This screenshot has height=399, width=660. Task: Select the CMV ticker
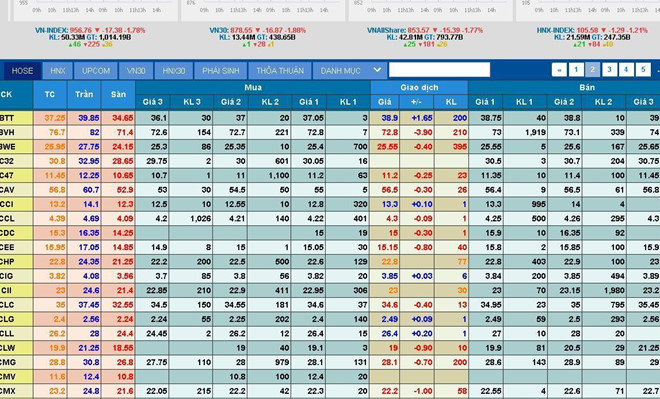[8, 377]
